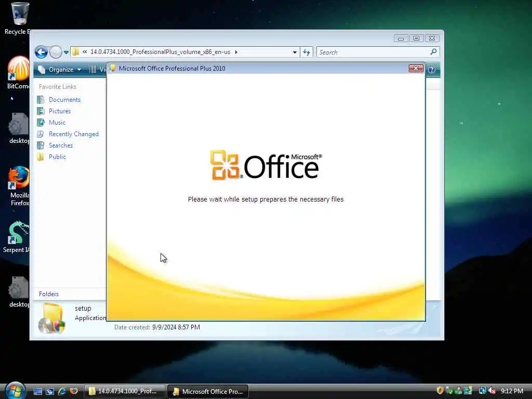Select Microsoft Office Pro... taskbar button

pyautogui.click(x=208, y=391)
